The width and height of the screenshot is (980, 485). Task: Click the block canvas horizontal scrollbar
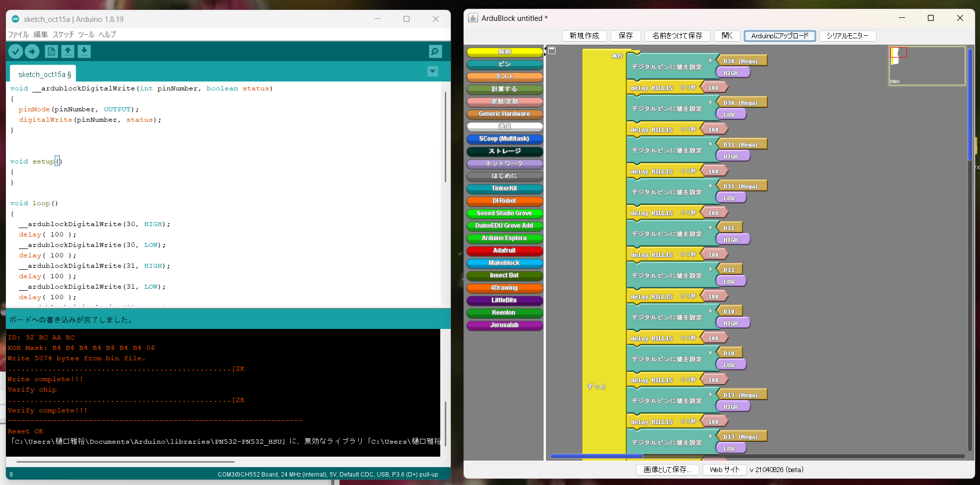coord(596,456)
